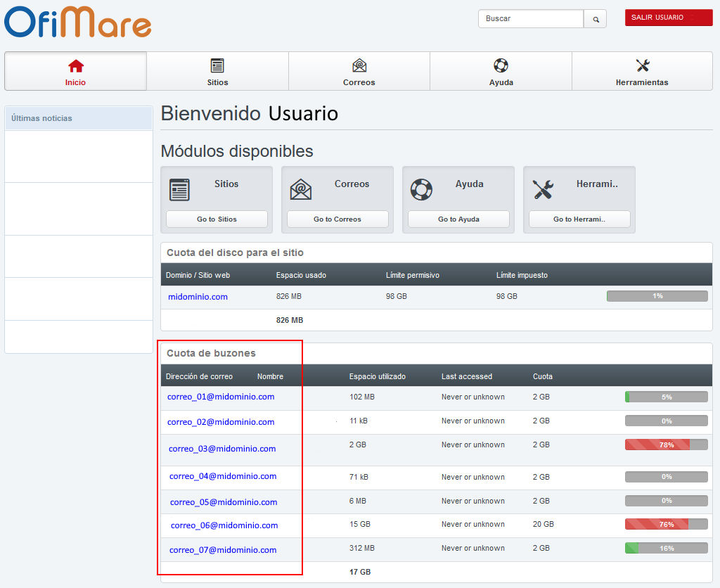Open correo_06@midominio.com mailbox link
The height and width of the screenshot is (588, 720).
[x=224, y=525]
